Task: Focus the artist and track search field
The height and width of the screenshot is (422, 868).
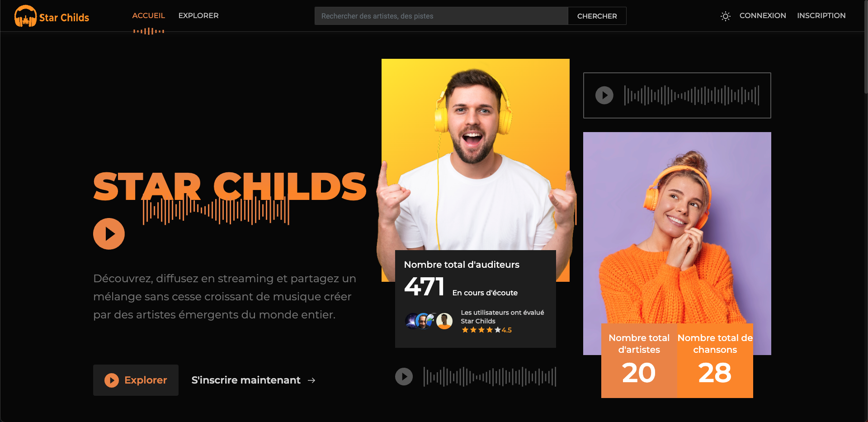Action: pos(441,16)
